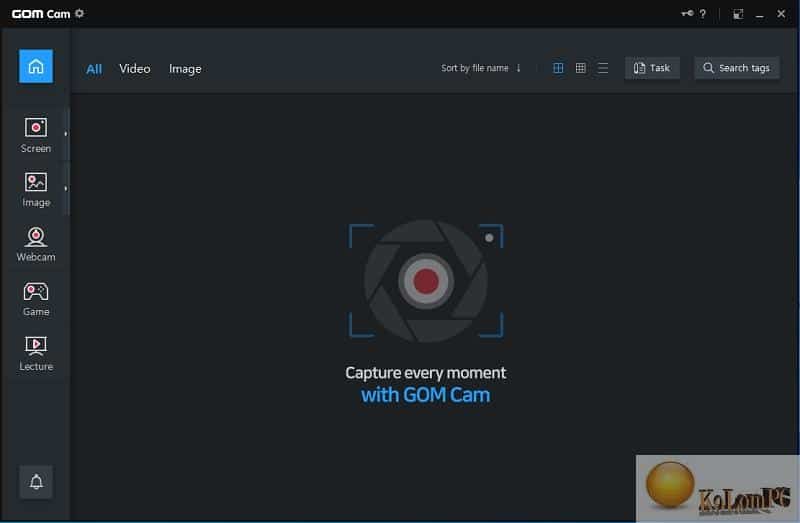800x523 pixels.
Task: Open the Task button
Action: 652,68
